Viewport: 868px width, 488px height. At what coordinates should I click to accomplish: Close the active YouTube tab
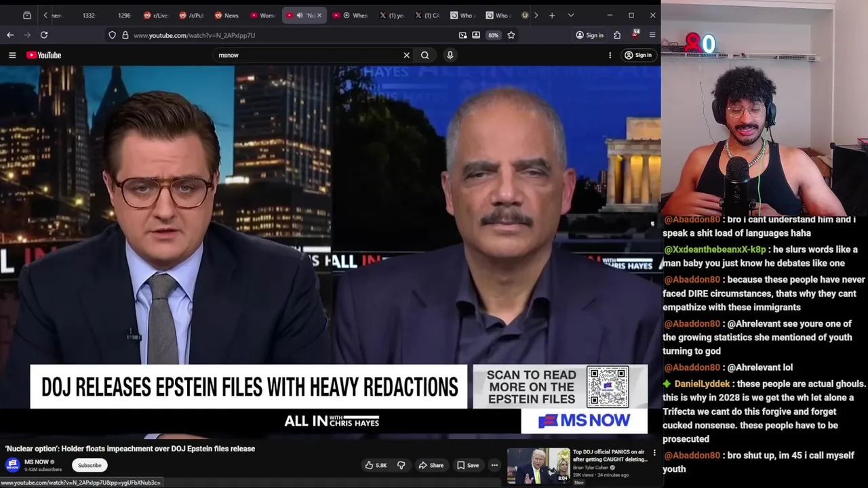click(x=319, y=15)
